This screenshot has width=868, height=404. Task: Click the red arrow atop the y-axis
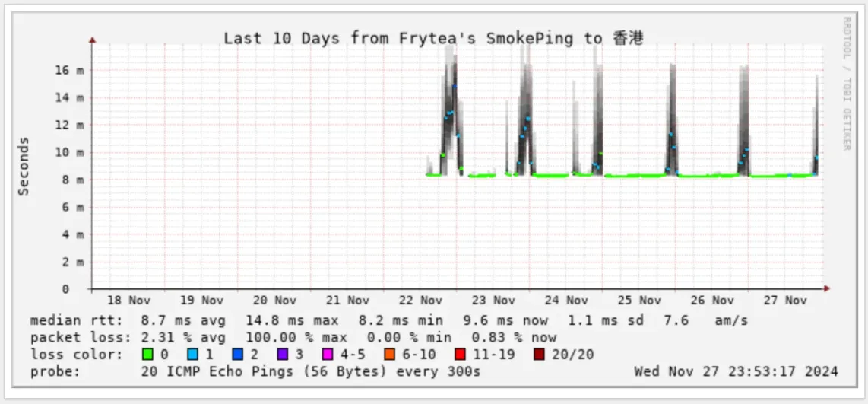coord(92,40)
